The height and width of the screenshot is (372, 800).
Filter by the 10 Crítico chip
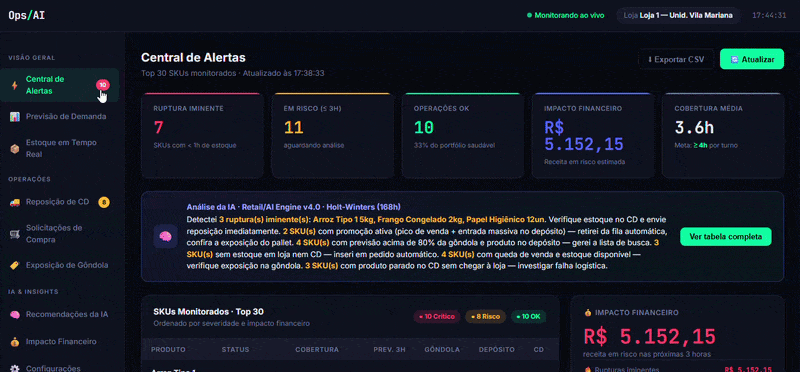click(437, 316)
